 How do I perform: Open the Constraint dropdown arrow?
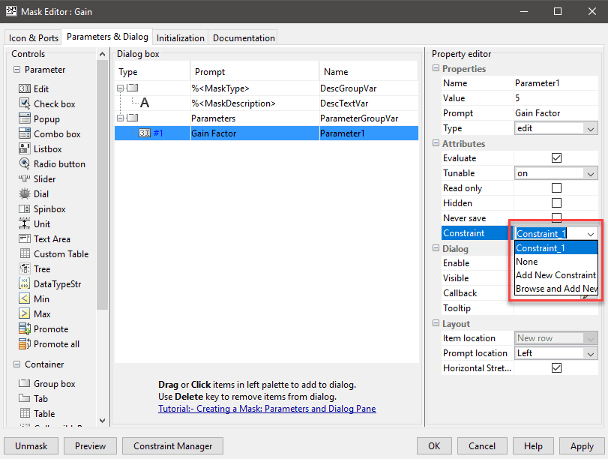(x=591, y=234)
